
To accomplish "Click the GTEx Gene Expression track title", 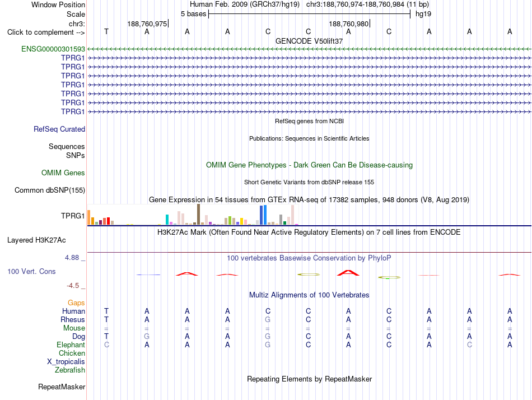I will point(309,199).
